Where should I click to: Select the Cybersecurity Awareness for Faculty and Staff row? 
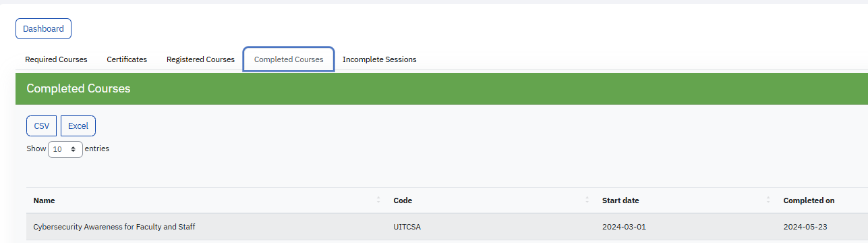tap(447, 227)
